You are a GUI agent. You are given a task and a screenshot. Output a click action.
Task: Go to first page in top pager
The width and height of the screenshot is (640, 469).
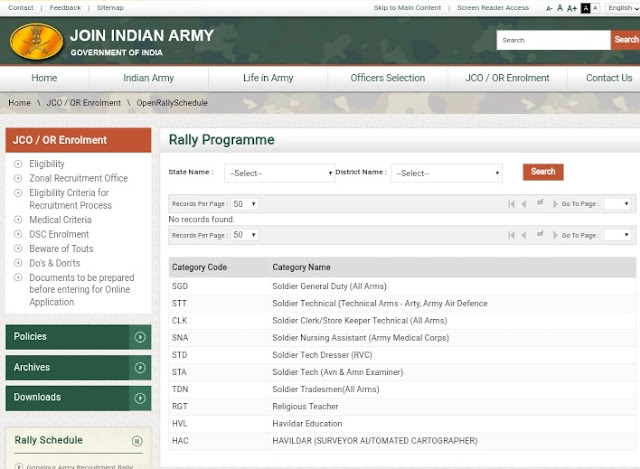coord(511,204)
